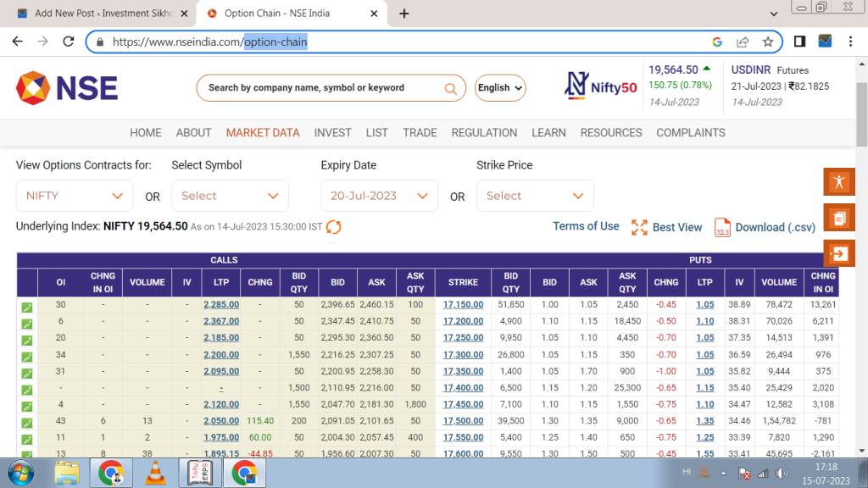Click Download (.csv) link text
868x488 pixels.
coord(775,227)
